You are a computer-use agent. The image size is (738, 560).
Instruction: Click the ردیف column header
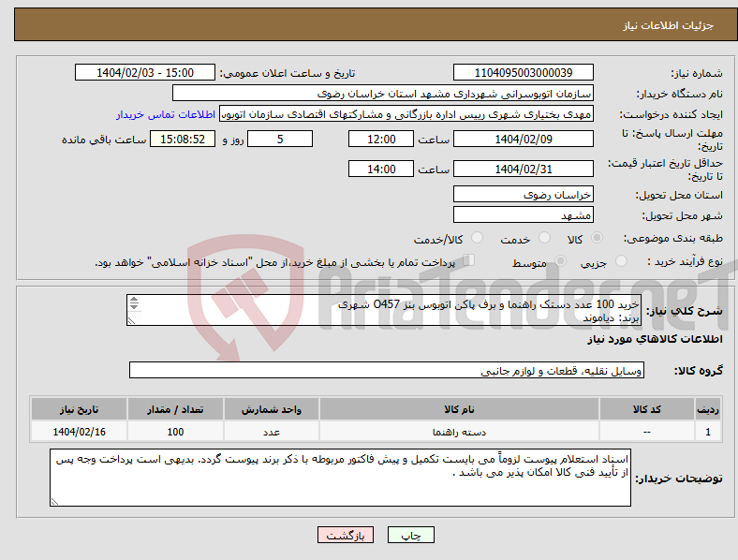[x=708, y=409]
